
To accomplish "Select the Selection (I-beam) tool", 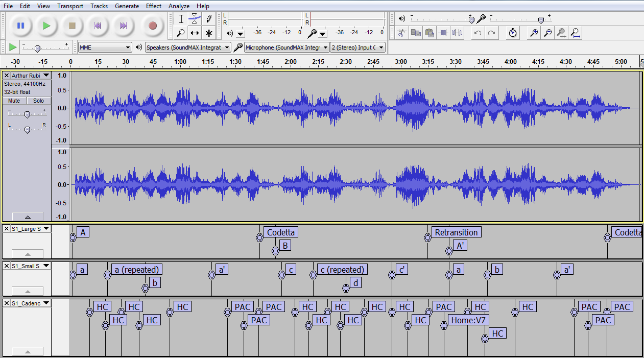I will tap(181, 19).
